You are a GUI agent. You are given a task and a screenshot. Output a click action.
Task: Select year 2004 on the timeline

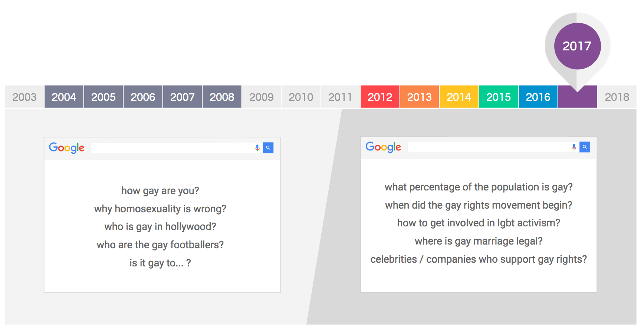64,97
